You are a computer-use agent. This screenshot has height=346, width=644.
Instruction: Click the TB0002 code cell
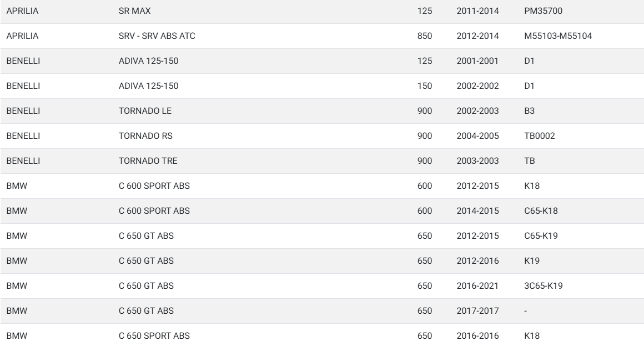click(x=539, y=136)
